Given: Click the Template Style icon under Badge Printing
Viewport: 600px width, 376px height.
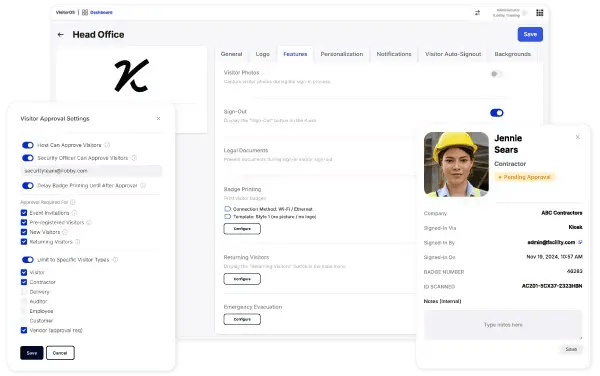Looking at the screenshot, I should pyautogui.click(x=227, y=216).
